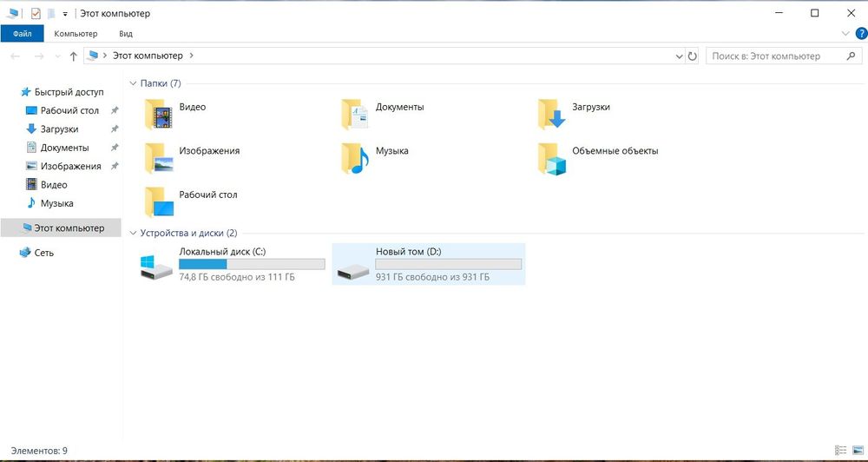
Task: Unpin Документы using its pin icon
Action: click(x=115, y=148)
